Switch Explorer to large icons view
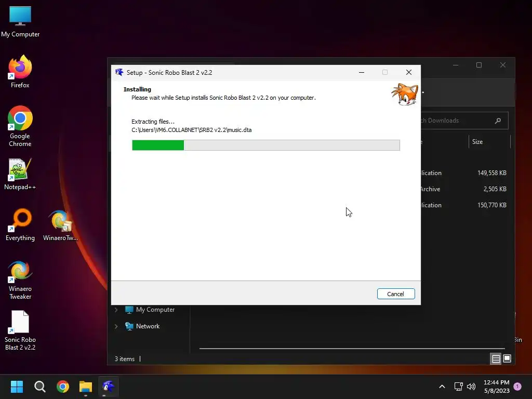The image size is (532, 399). point(507,358)
